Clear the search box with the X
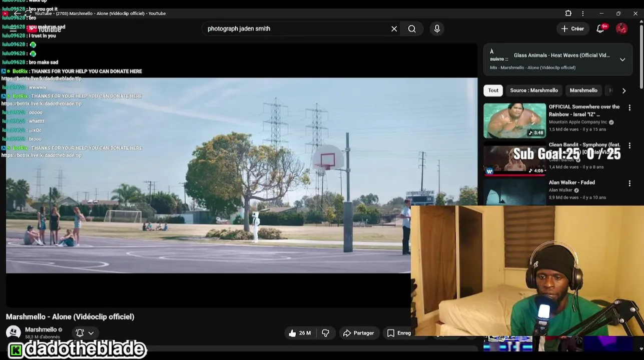Viewport: 644px width, 360px height. pos(394,29)
